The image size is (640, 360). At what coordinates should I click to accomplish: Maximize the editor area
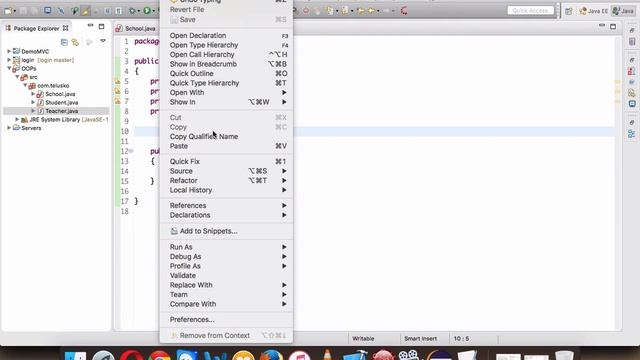pyautogui.click(x=613, y=27)
